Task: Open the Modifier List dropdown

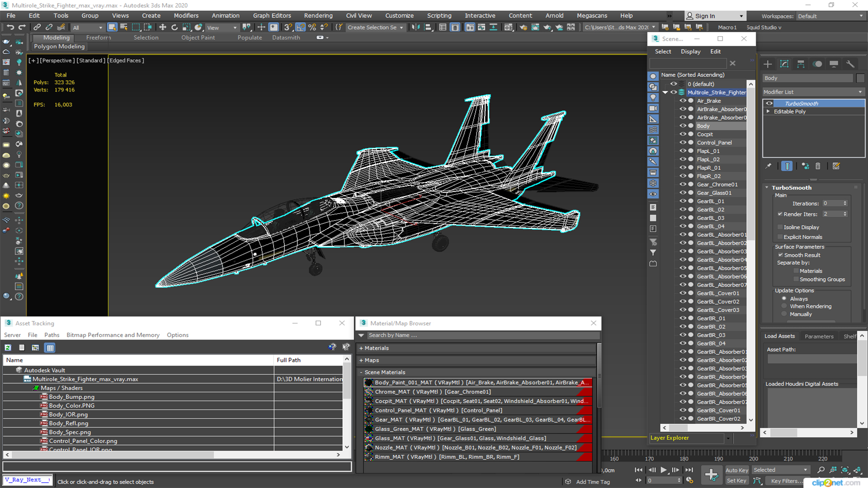Action: click(x=813, y=92)
